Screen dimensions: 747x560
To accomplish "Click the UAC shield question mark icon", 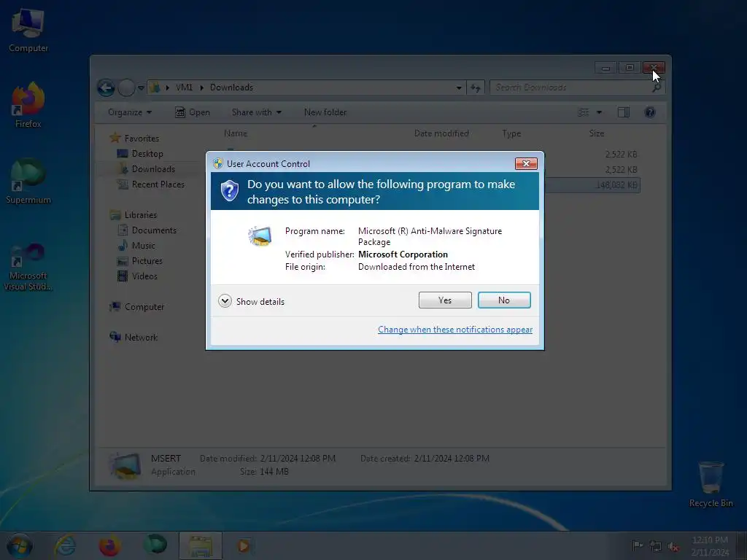I will [x=230, y=191].
